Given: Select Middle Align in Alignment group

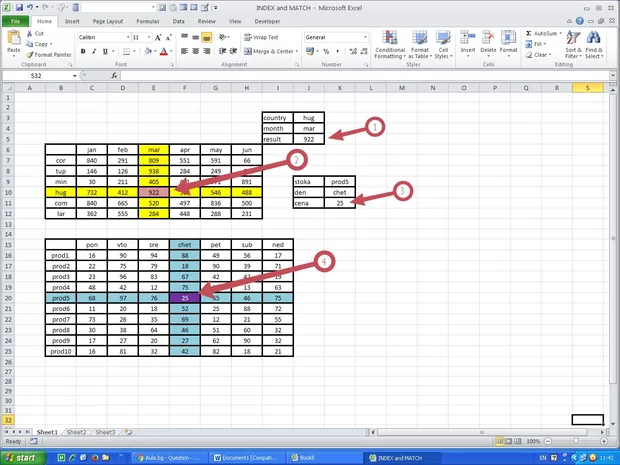Looking at the screenshot, I should click(196, 37).
